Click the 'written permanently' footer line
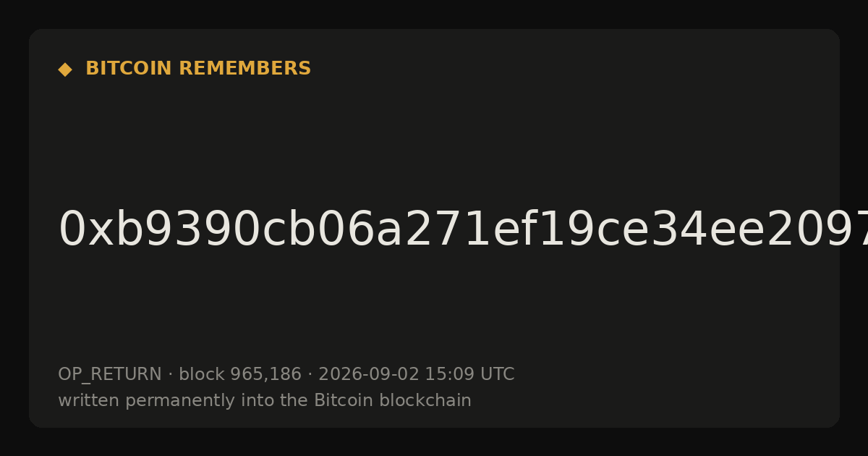This screenshot has width=868, height=456. pyautogui.click(x=265, y=401)
